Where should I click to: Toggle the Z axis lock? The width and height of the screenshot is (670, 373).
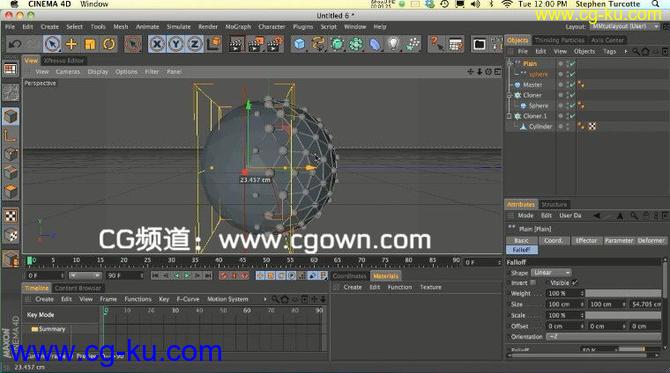(x=194, y=44)
